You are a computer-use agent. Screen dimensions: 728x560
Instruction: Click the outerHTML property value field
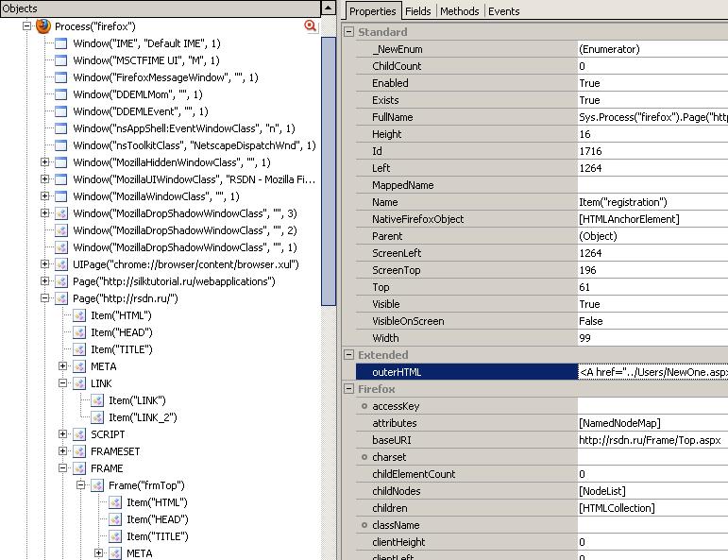(652, 372)
